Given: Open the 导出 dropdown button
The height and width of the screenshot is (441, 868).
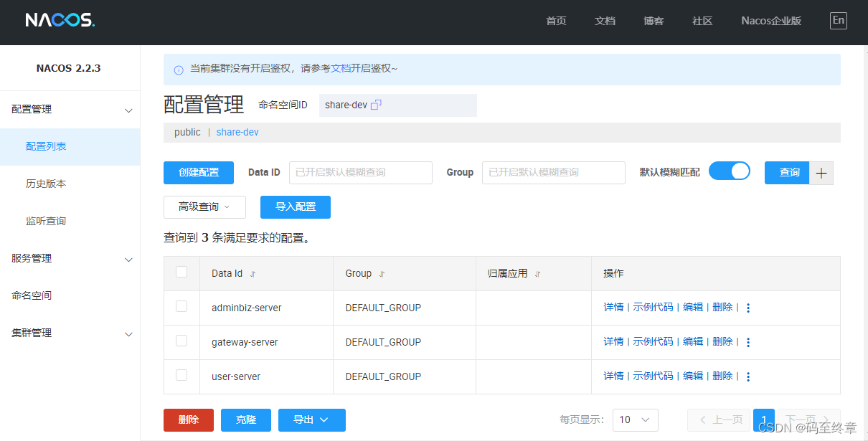Looking at the screenshot, I should pyautogui.click(x=311, y=420).
